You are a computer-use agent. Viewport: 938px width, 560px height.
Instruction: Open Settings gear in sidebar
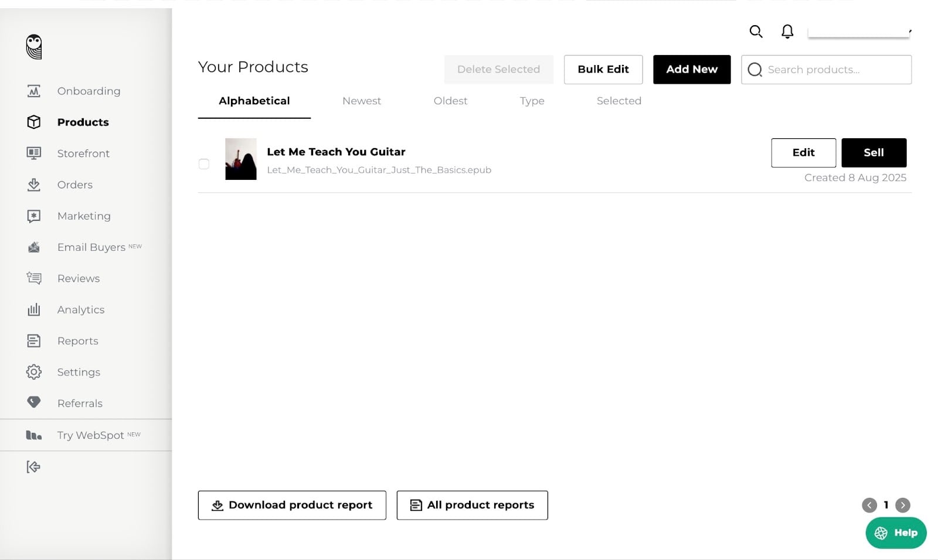pyautogui.click(x=34, y=372)
